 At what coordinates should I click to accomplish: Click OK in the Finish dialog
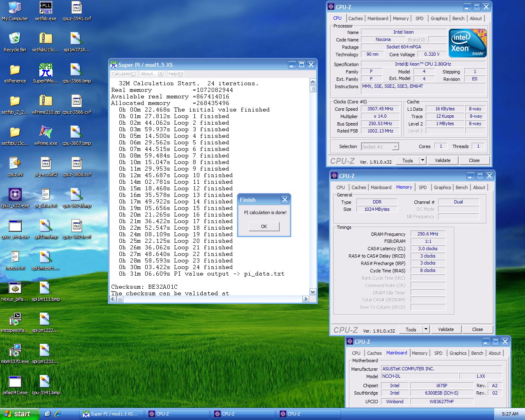[264, 226]
